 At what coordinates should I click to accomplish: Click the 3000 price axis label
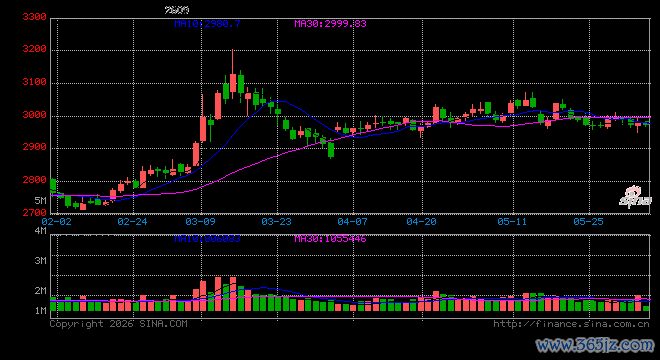[x=34, y=115]
